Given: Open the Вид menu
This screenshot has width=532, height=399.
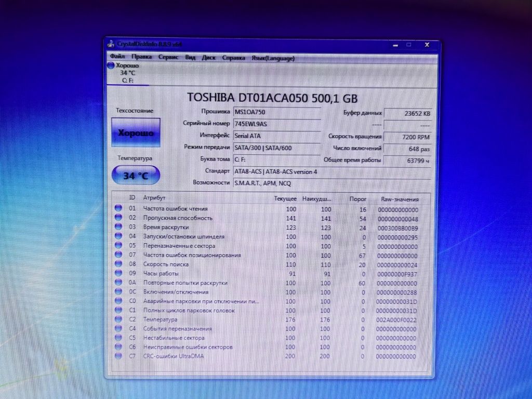Looking at the screenshot, I should click(x=190, y=57).
